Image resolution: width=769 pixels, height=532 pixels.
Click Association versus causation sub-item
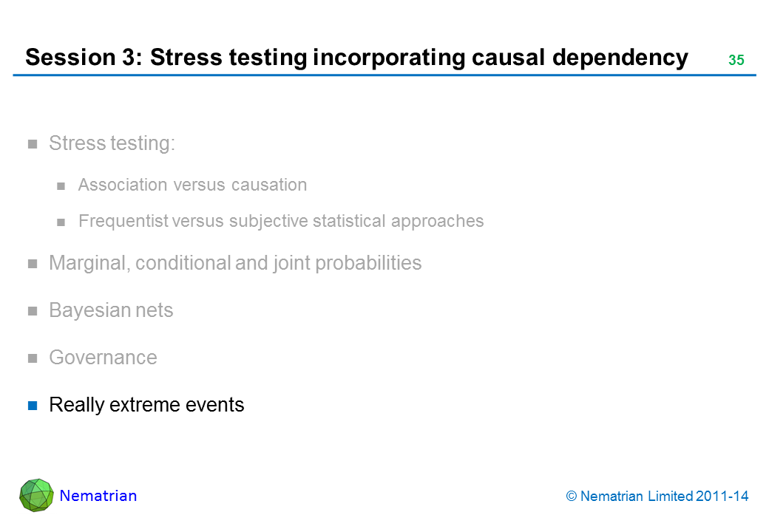point(192,185)
